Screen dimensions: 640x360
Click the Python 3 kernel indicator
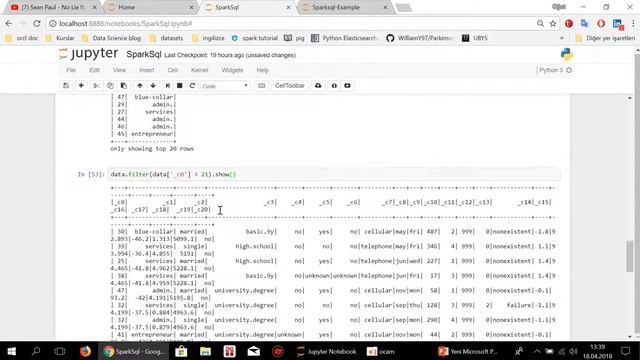(x=555, y=70)
